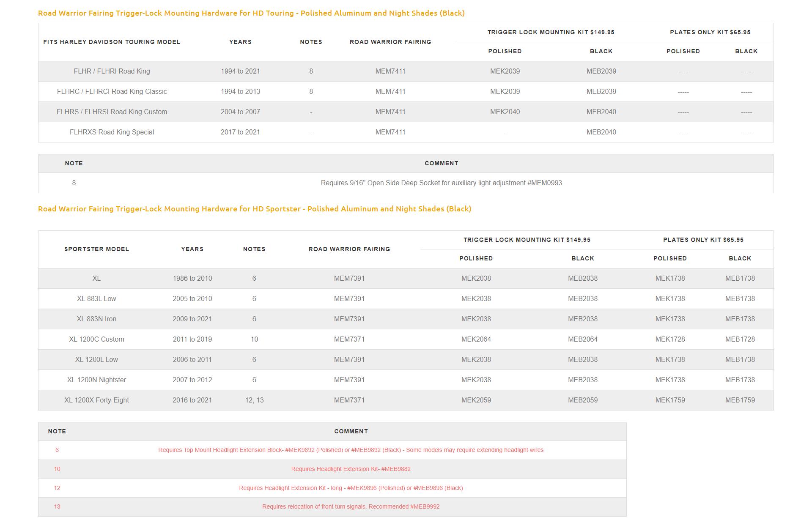The image size is (812, 531).
Task: Click the HD Touring mounting hardware heading
Action: pyautogui.click(x=251, y=13)
